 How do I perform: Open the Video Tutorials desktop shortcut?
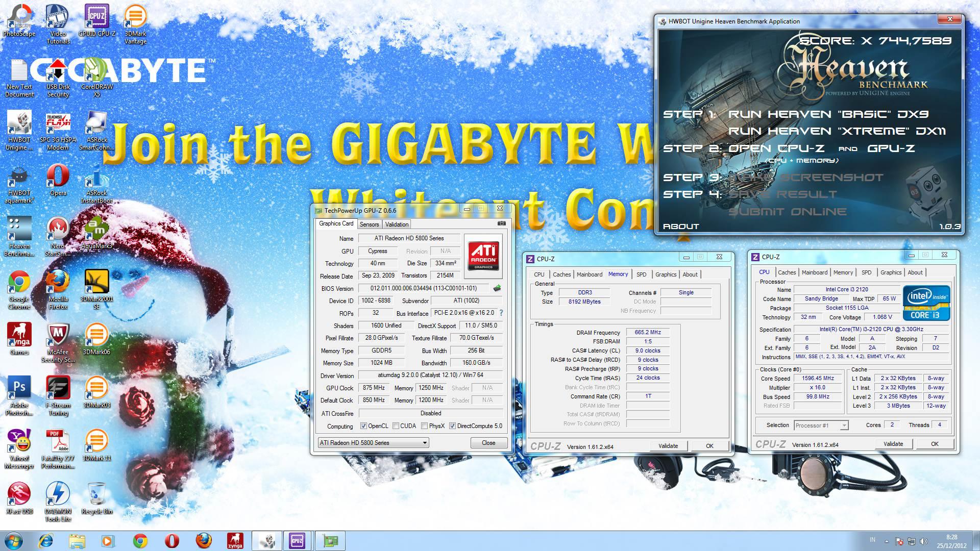coord(58,25)
